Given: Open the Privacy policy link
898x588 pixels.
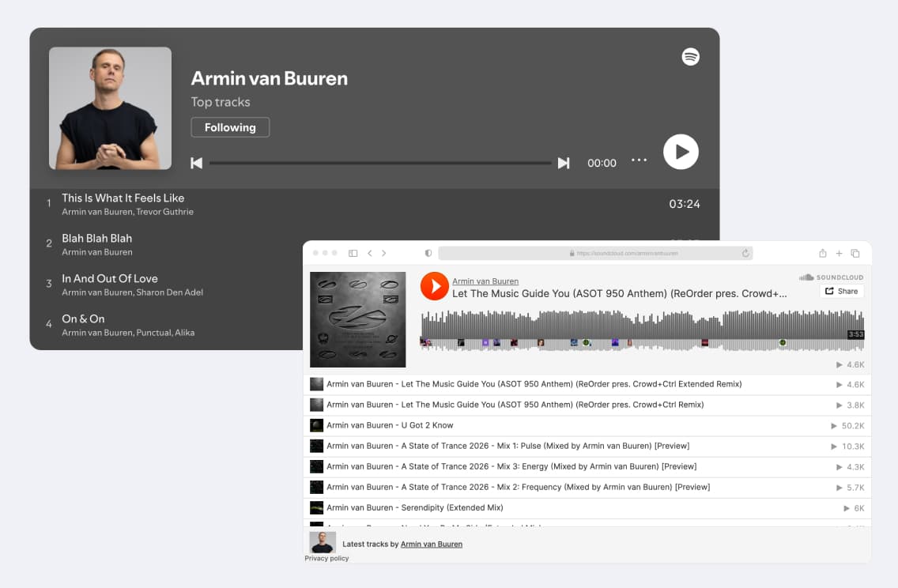Looking at the screenshot, I should pyautogui.click(x=326, y=558).
